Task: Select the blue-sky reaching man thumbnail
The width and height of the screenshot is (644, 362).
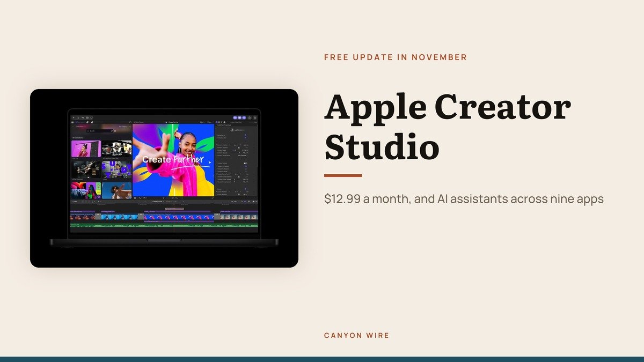Action: [x=116, y=190]
